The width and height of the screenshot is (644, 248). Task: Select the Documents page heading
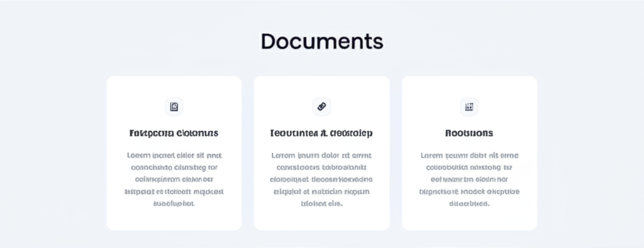(322, 42)
